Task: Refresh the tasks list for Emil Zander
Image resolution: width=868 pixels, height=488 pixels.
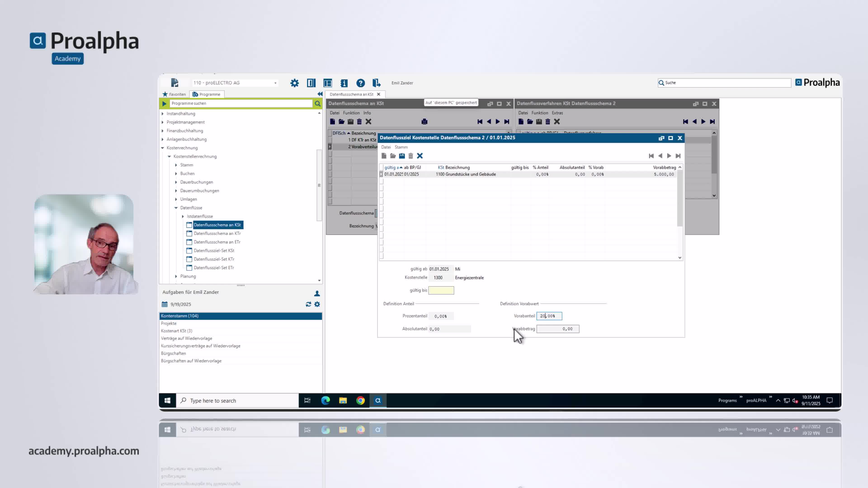Action: tap(308, 304)
